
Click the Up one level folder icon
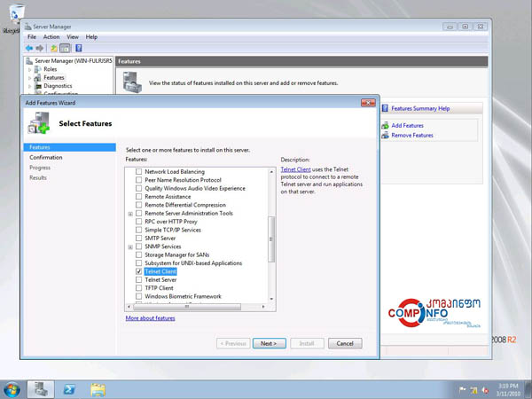[x=53, y=48]
